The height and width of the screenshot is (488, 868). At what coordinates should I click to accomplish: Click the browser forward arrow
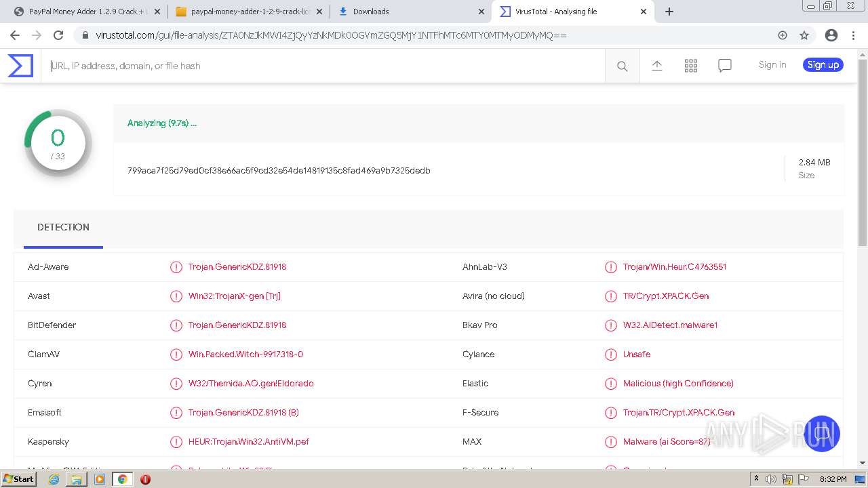37,35
